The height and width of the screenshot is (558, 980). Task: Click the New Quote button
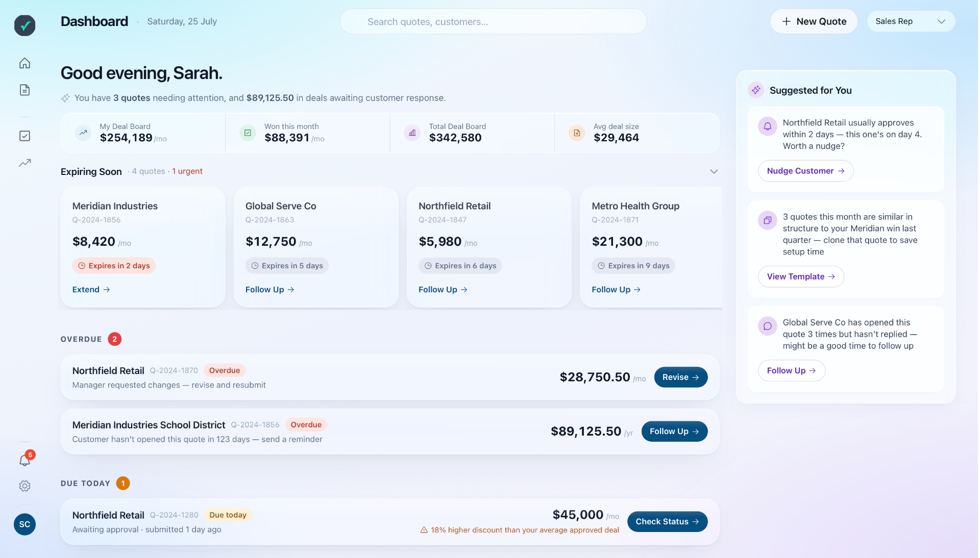tap(814, 21)
